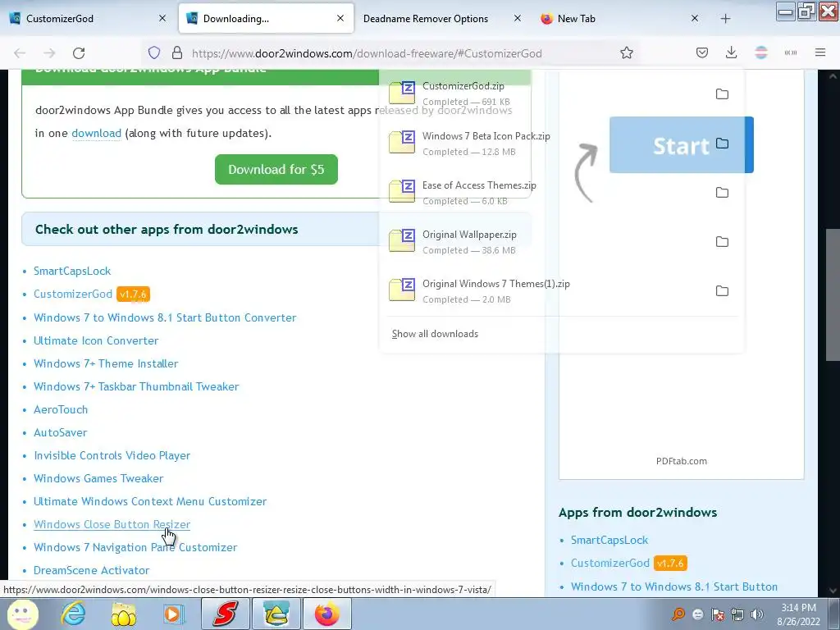Open Ultimate Icon Converter link

(96, 340)
